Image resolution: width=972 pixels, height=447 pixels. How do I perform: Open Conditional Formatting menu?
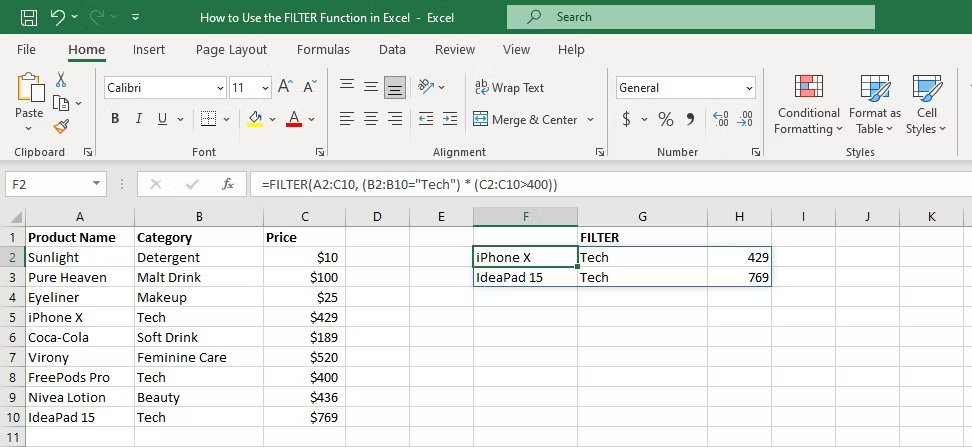[x=808, y=104]
